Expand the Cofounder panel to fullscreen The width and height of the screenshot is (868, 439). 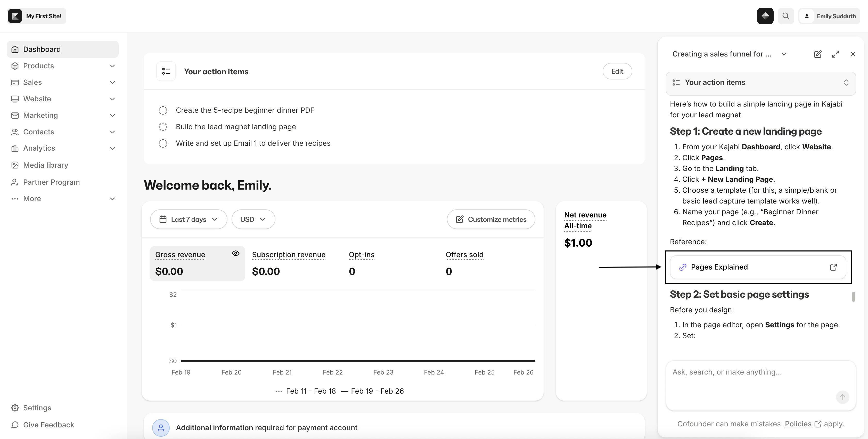(836, 54)
